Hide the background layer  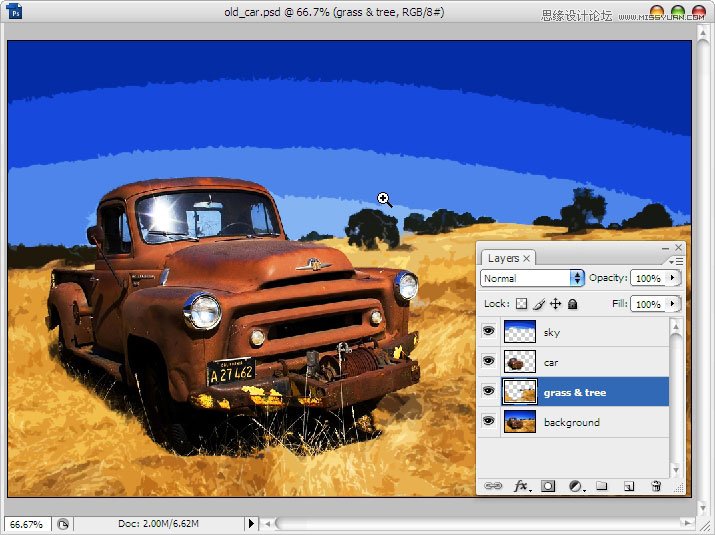click(x=488, y=421)
